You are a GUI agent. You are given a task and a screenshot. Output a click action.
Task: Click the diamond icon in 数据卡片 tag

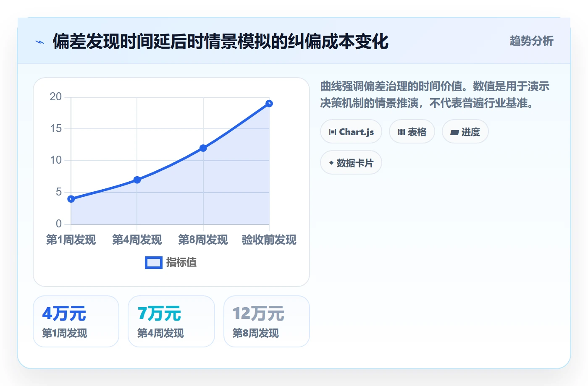331,163
